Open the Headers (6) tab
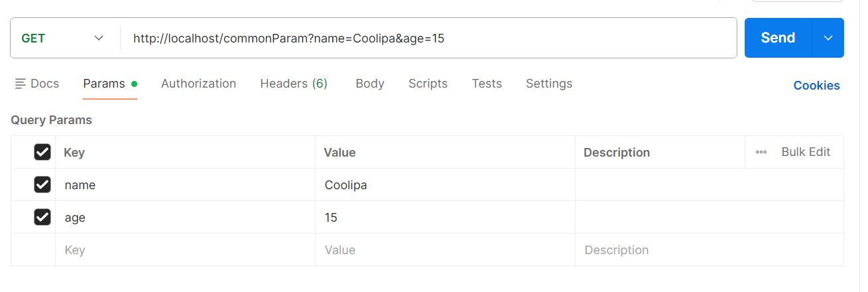The width and height of the screenshot is (868, 292). (294, 84)
